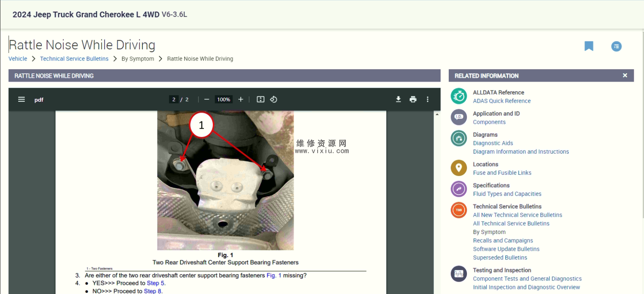Screen dimensions: 644x294
Task: Click the ALLDATA Reference stopwatch icon
Action: pos(459,96)
